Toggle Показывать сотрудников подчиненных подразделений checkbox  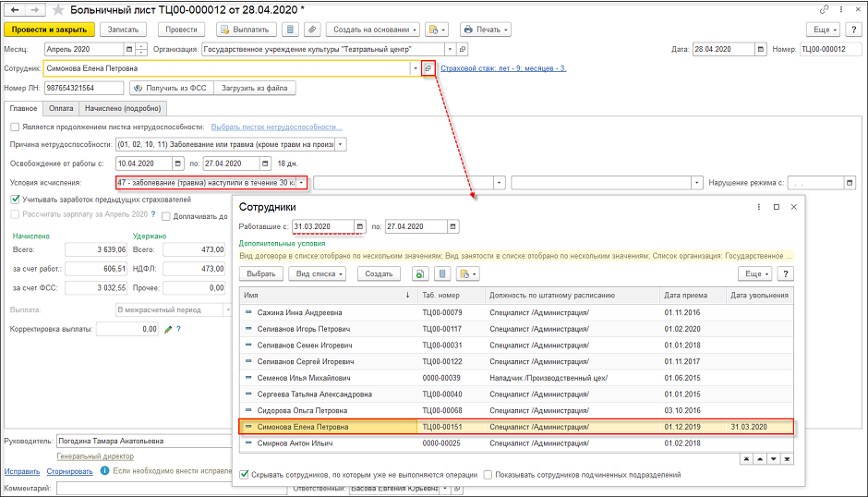pyautogui.click(x=488, y=475)
